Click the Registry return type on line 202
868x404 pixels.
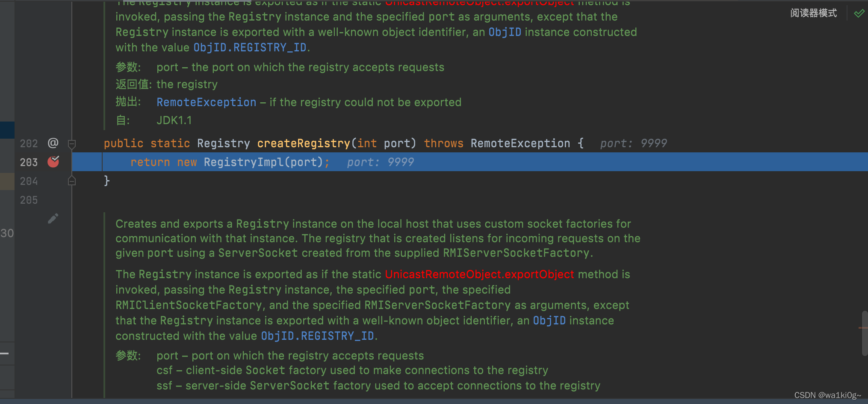(x=224, y=143)
